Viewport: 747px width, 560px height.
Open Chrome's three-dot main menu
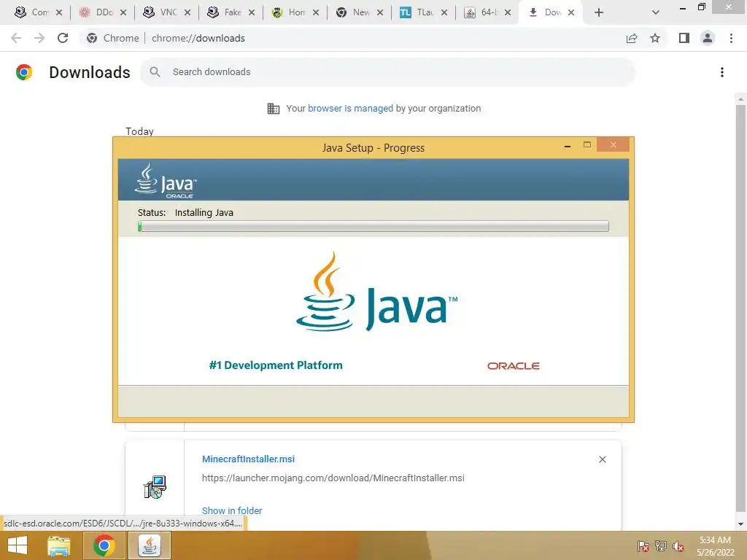click(x=731, y=38)
